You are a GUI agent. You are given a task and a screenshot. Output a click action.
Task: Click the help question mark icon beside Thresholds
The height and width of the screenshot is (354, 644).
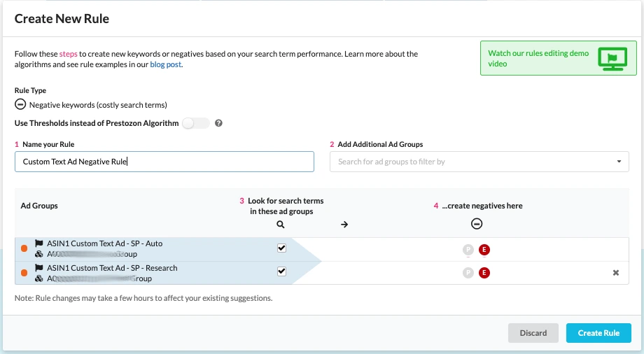tap(218, 123)
